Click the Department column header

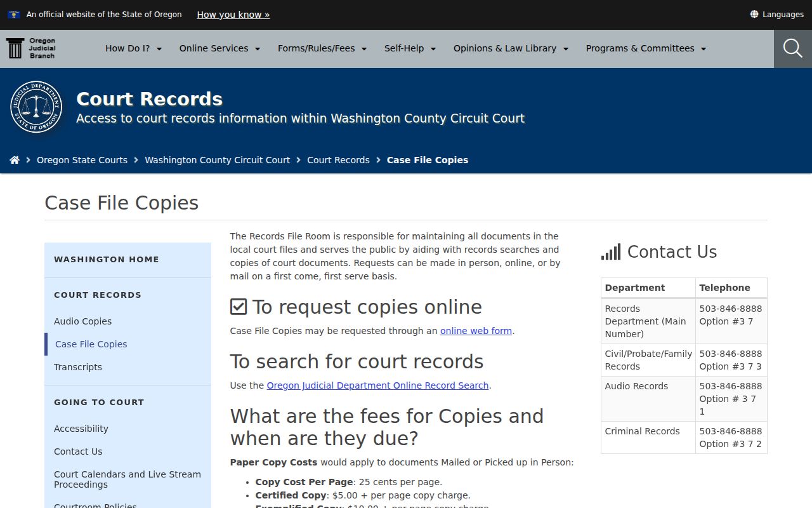point(648,288)
